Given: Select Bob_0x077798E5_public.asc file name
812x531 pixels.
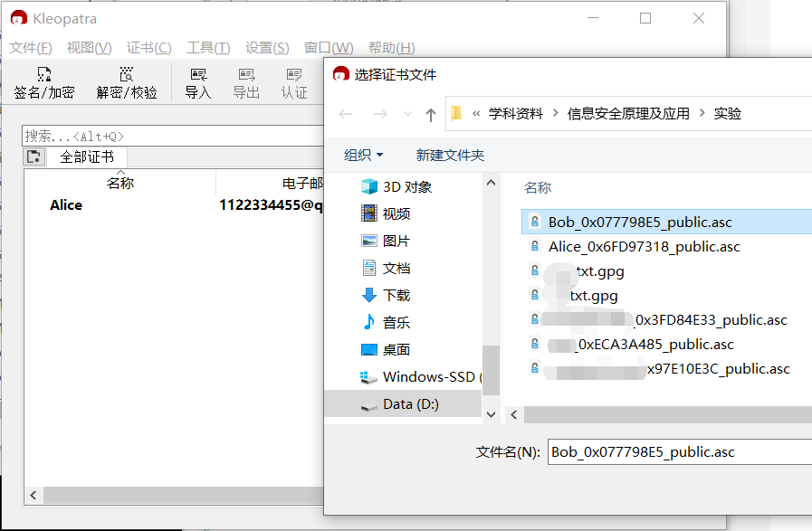Looking at the screenshot, I should [640, 222].
